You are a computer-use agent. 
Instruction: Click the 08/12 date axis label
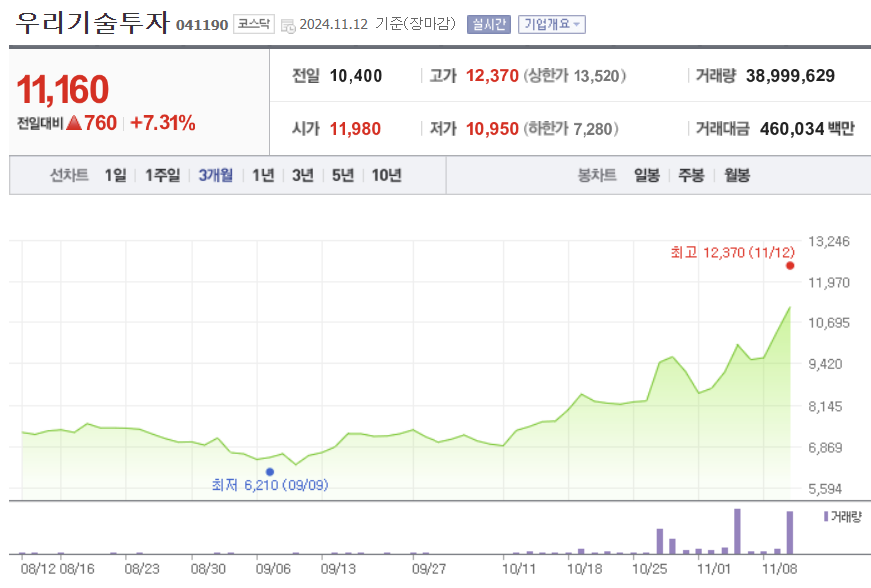pyautogui.click(x=38, y=569)
